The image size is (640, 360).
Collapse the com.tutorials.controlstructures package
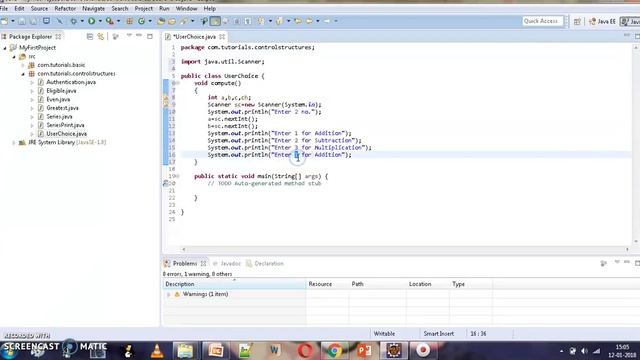coord(23,73)
